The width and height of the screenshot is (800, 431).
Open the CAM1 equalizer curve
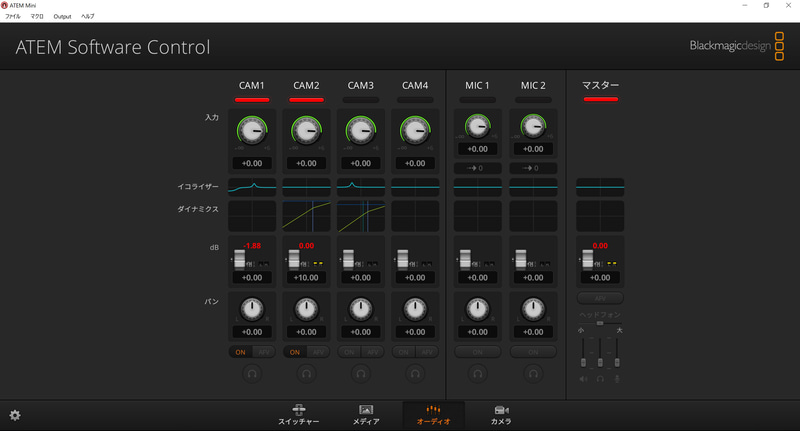click(252, 187)
